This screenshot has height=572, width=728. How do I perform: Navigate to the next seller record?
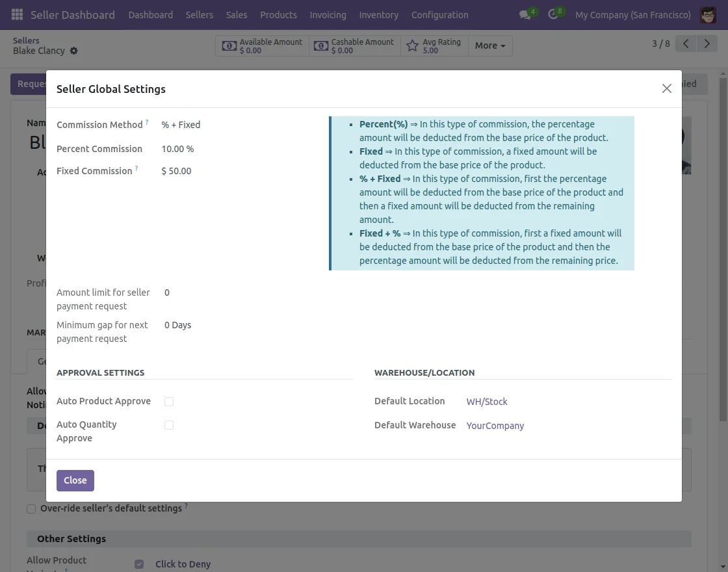(x=707, y=43)
